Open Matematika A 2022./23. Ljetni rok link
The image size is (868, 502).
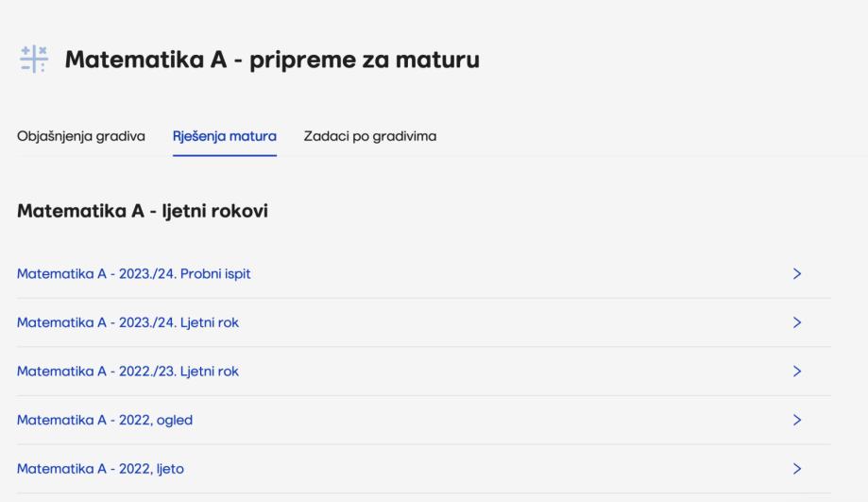click(x=128, y=372)
